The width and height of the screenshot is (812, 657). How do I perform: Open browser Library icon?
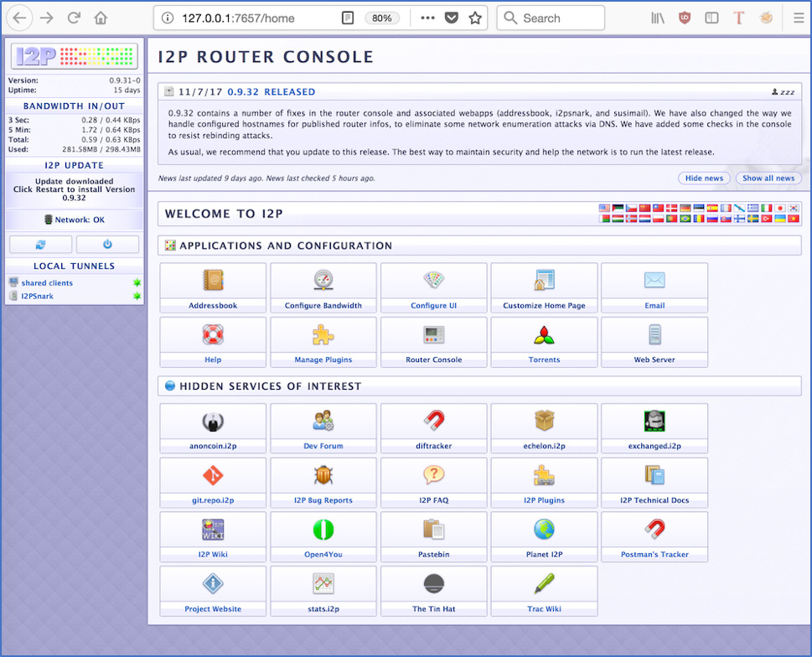tap(658, 18)
